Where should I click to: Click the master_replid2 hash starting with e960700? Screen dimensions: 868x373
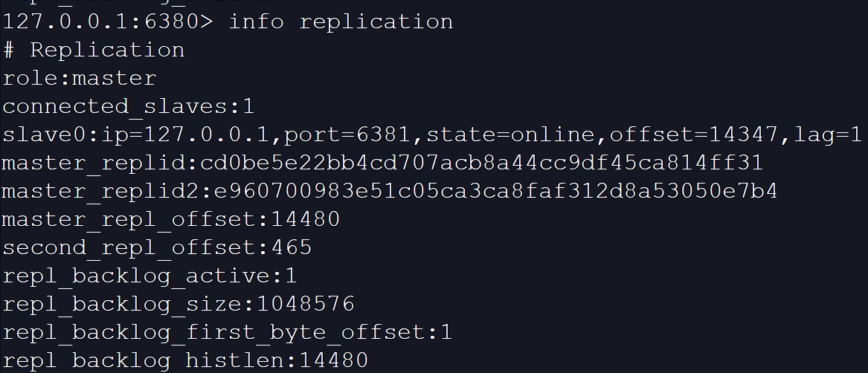coord(495,191)
